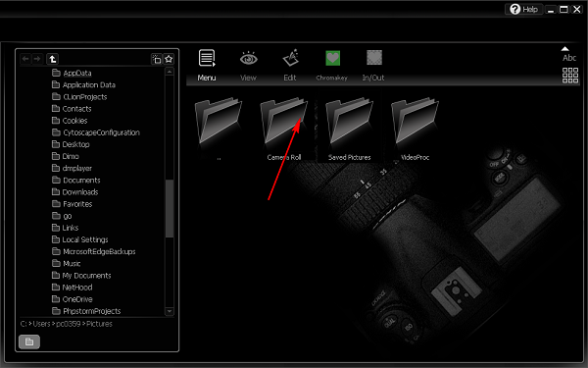Select Favorites folder in tree

coord(72,204)
